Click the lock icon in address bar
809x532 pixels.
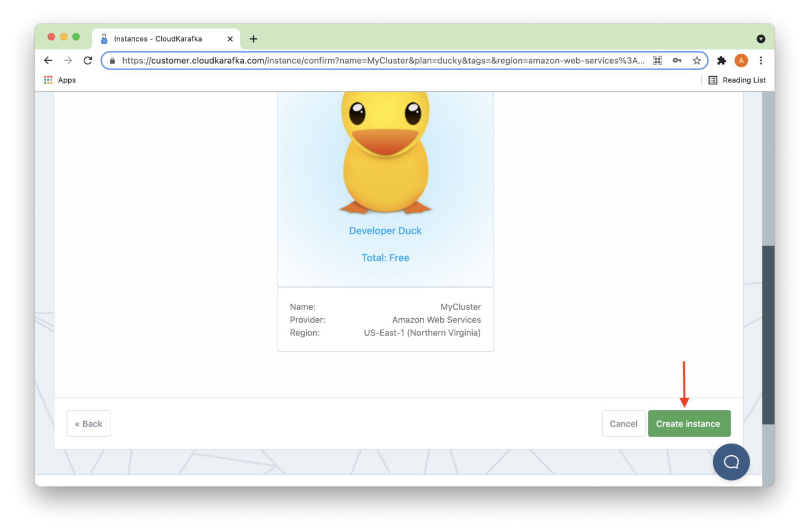pos(112,61)
